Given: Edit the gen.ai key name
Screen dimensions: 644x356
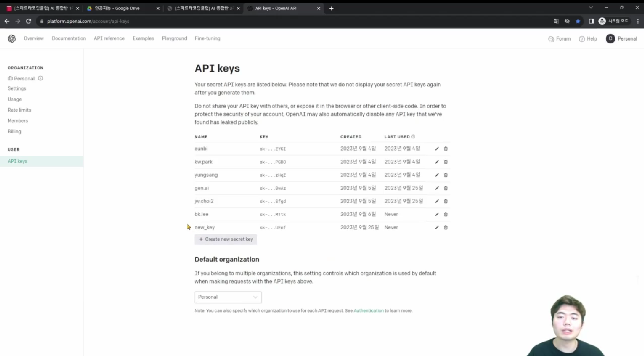Looking at the screenshot, I should pos(437,188).
